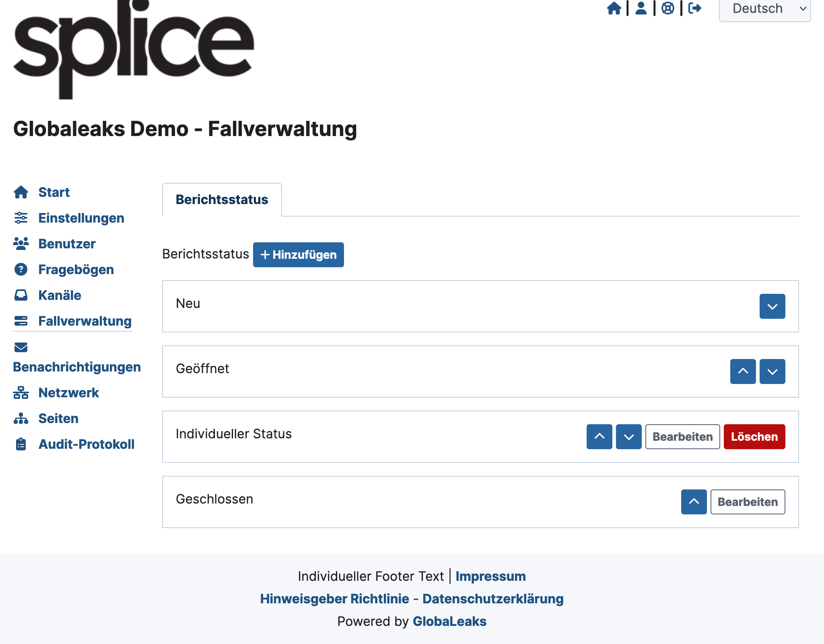Delete Individueller Status with Löschen

[754, 437]
